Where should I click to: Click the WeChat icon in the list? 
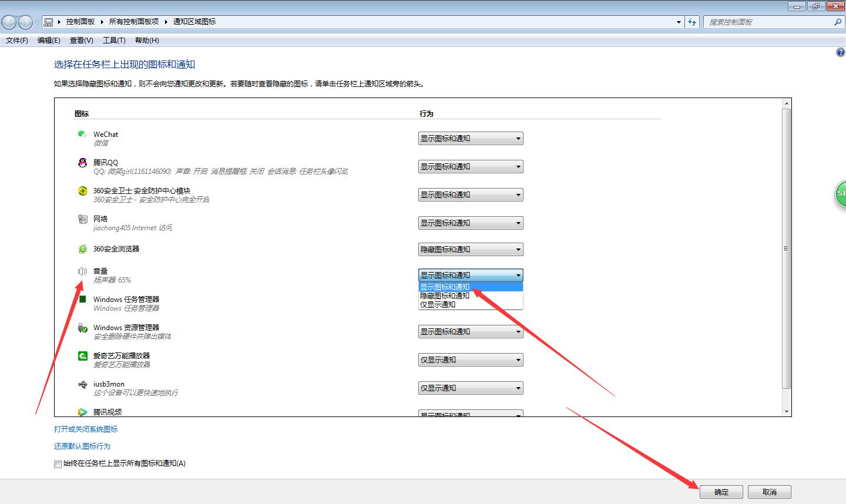coord(82,135)
